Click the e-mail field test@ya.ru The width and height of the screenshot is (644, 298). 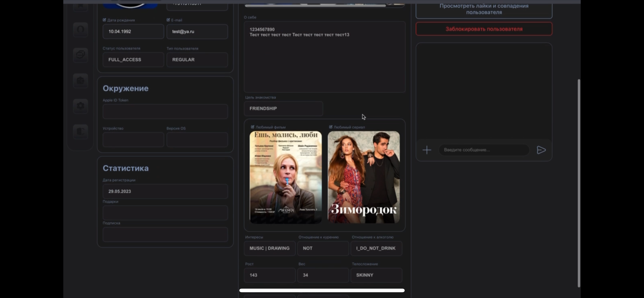point(197,32)
